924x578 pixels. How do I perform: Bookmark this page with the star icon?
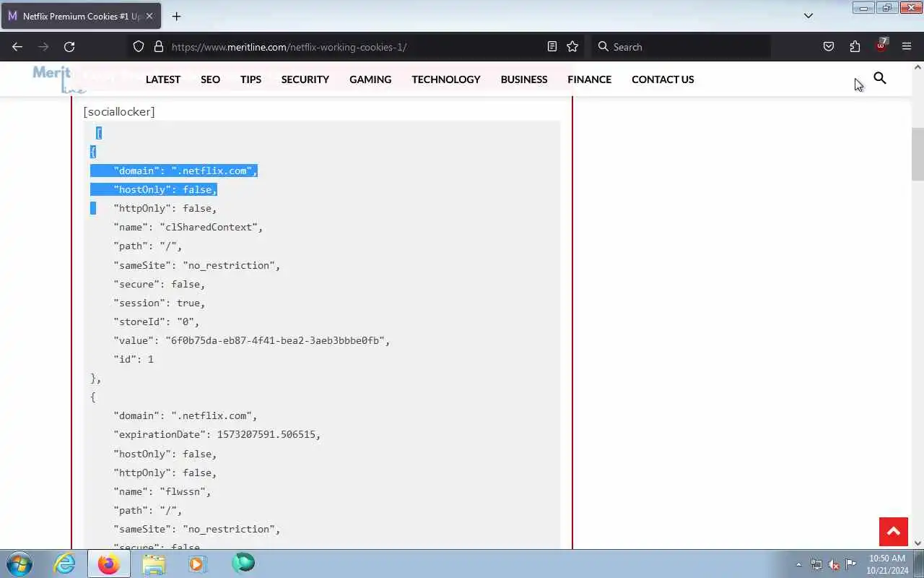coord(572,47)
